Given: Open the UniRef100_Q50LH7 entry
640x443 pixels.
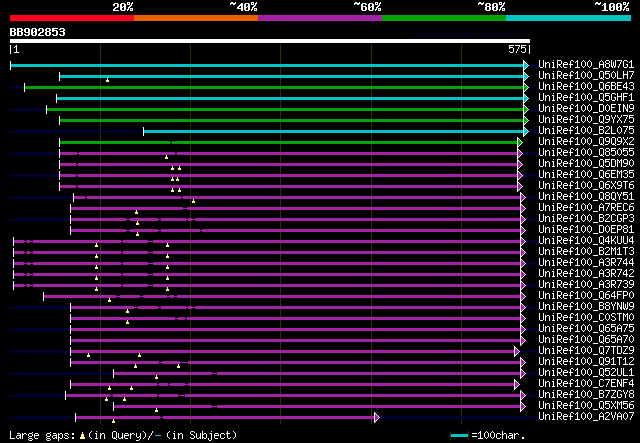Looking at the screenshot, I should click(x=586, y=76).
